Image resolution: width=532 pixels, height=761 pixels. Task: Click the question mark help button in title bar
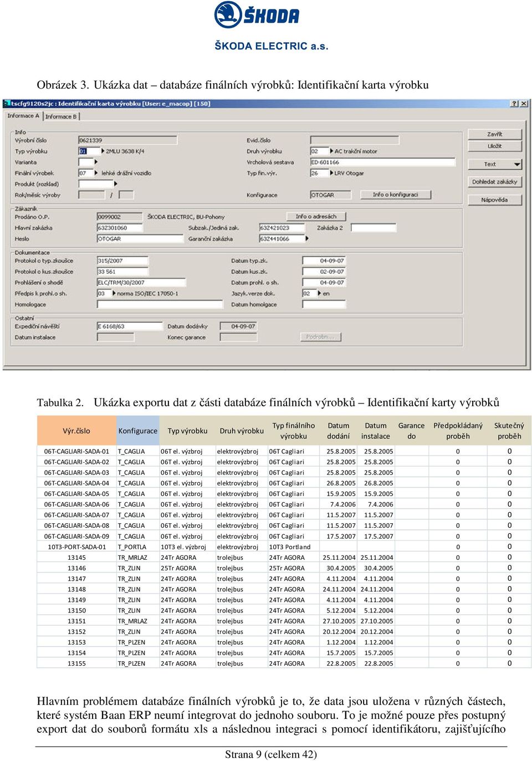click(x=514, y=104)
